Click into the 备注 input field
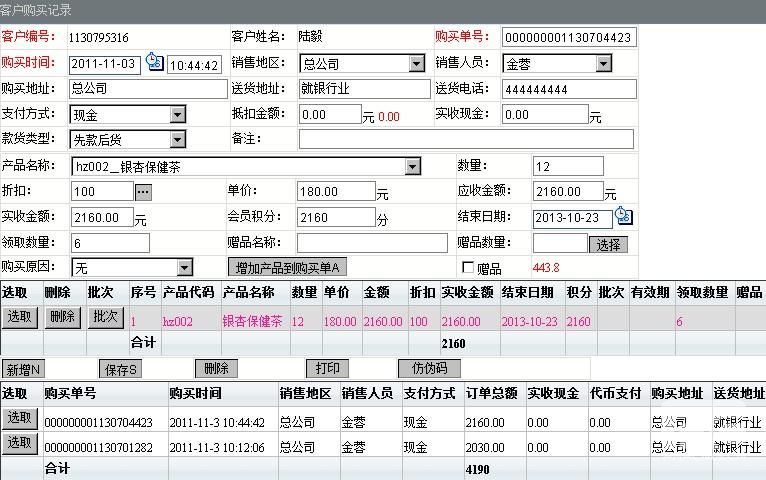Image resolution: width=766 pixels, height=480 pixels. click(x=465, y=139)
